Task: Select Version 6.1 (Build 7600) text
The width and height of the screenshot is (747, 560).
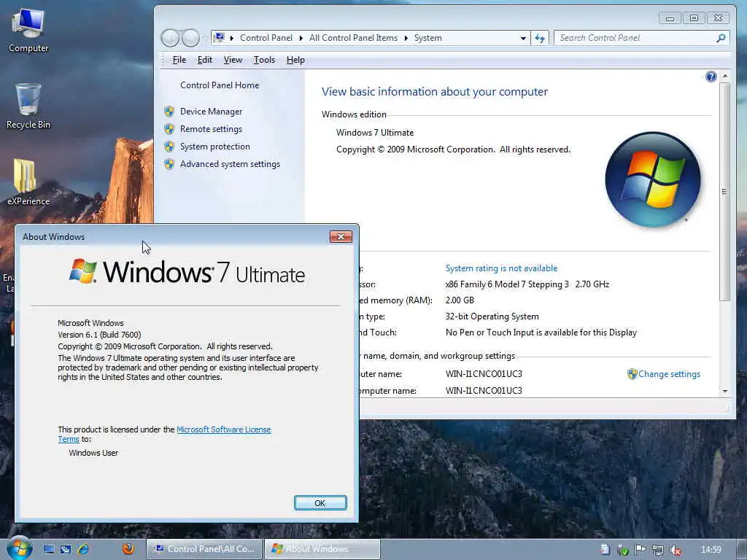Action: pos(99,335)
